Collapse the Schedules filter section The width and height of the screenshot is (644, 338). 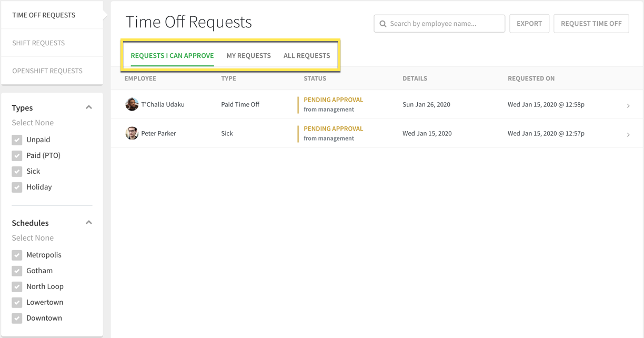[x=89, y=222]
